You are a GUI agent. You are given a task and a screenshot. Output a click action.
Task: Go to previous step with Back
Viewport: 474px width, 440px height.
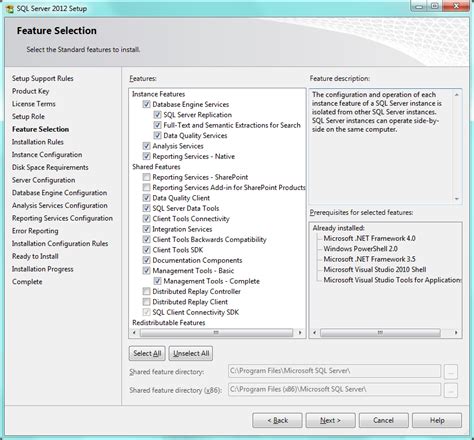[x=277, y=420]
